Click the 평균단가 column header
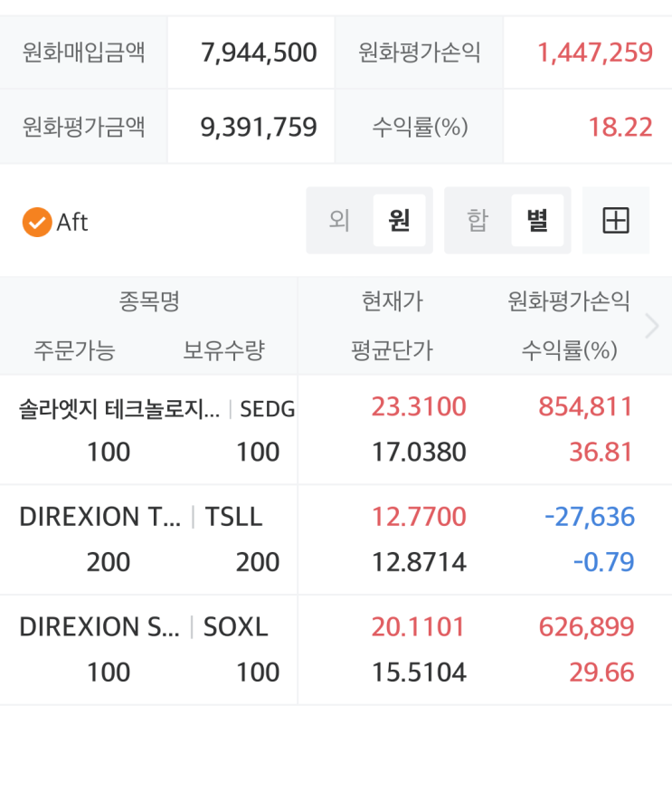Screen dimensions: 672x801 click(392, 350)
